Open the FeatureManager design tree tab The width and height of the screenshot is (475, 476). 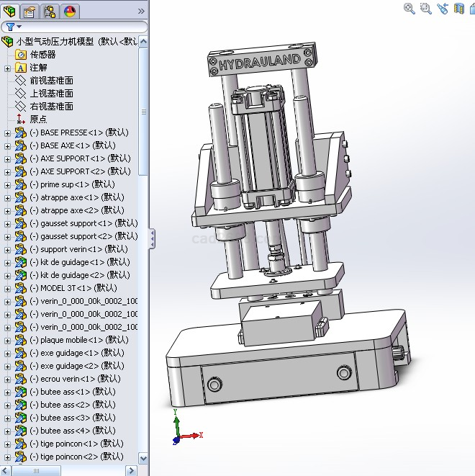(x=9, y=11)
